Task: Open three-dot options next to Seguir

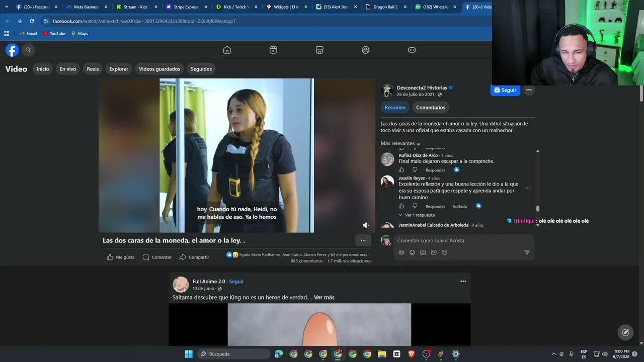Action: pyautogui.click(x=529, y=90)
